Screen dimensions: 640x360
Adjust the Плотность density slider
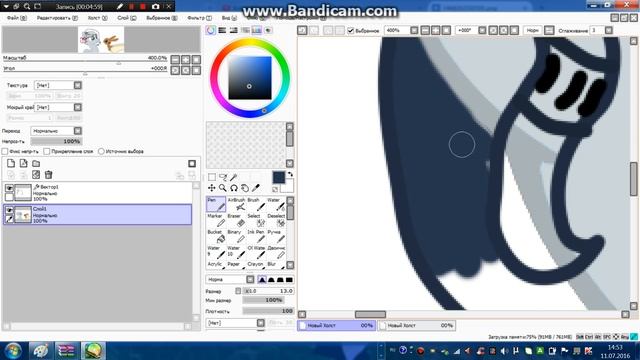[268, 311]
